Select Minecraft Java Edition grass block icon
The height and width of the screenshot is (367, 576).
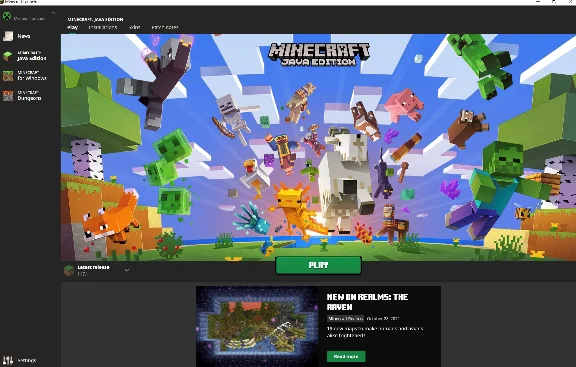point(8,56)
